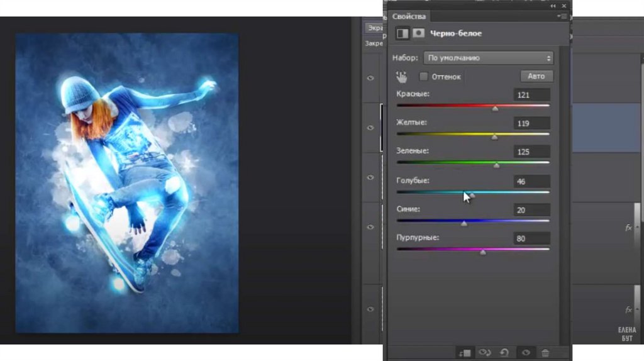Close the Properties panel
Viewport: 644px width, 361px height.
coord(564,6)
